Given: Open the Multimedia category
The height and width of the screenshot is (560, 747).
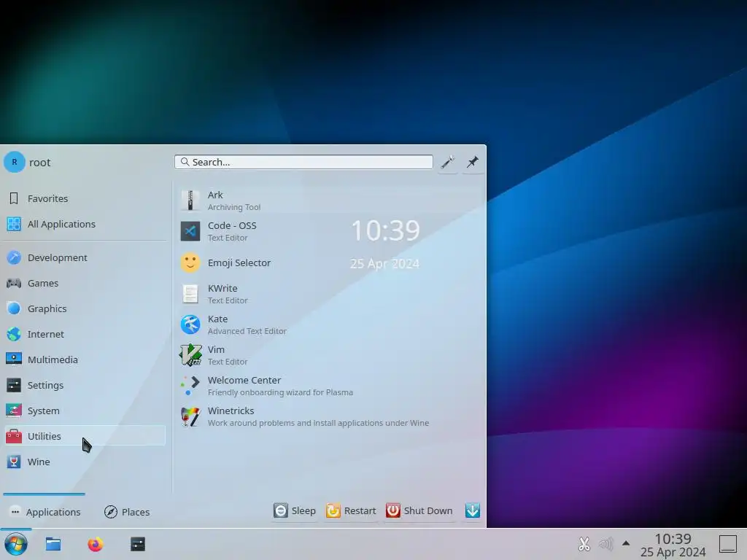Looking at the screenshot, I should pos(85,359).
